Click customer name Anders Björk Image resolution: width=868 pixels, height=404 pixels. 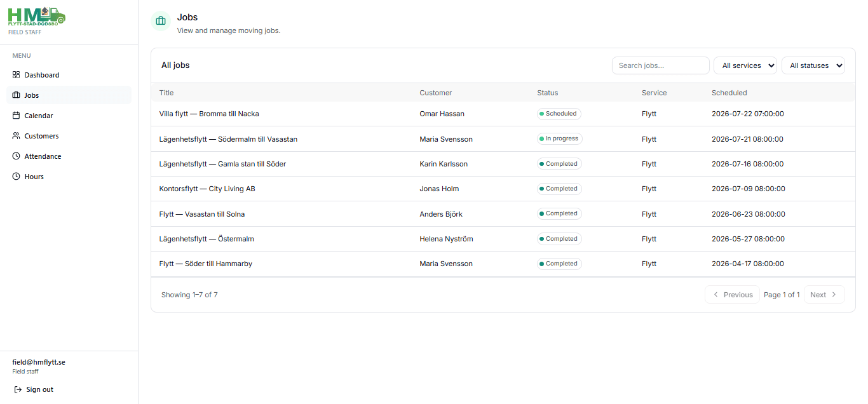tap(441, 214)
